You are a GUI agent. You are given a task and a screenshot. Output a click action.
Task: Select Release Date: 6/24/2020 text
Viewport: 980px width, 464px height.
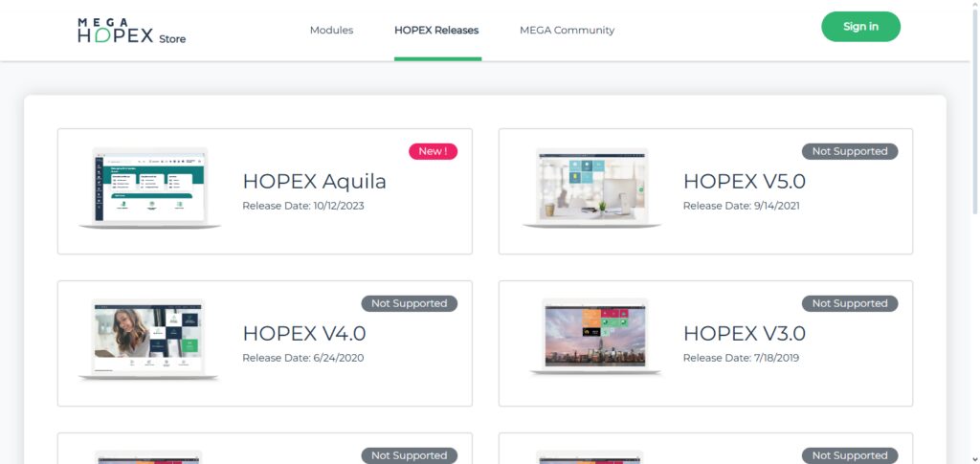(303, 358)
